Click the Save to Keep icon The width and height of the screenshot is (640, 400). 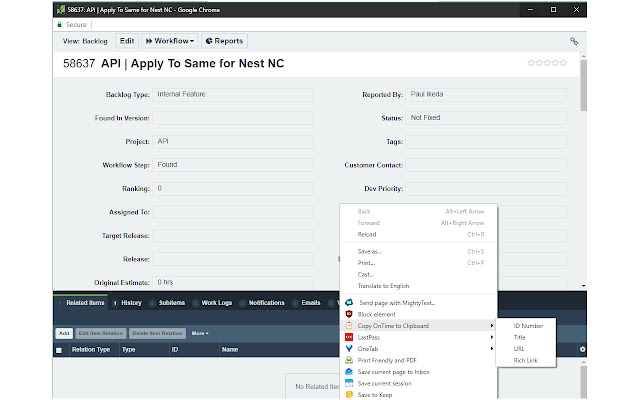click(349, 394)
